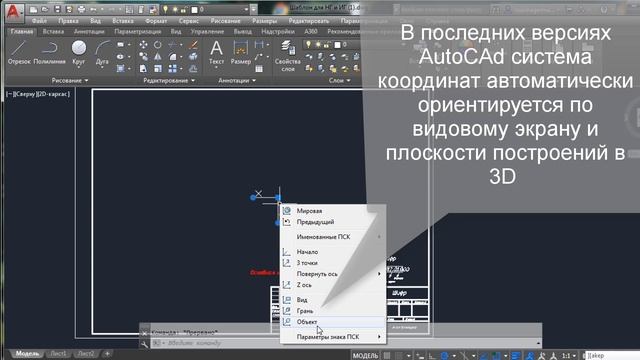Click the command line wrench customize icon
Viewport: 640px width, 360px height.
(144, 344)
